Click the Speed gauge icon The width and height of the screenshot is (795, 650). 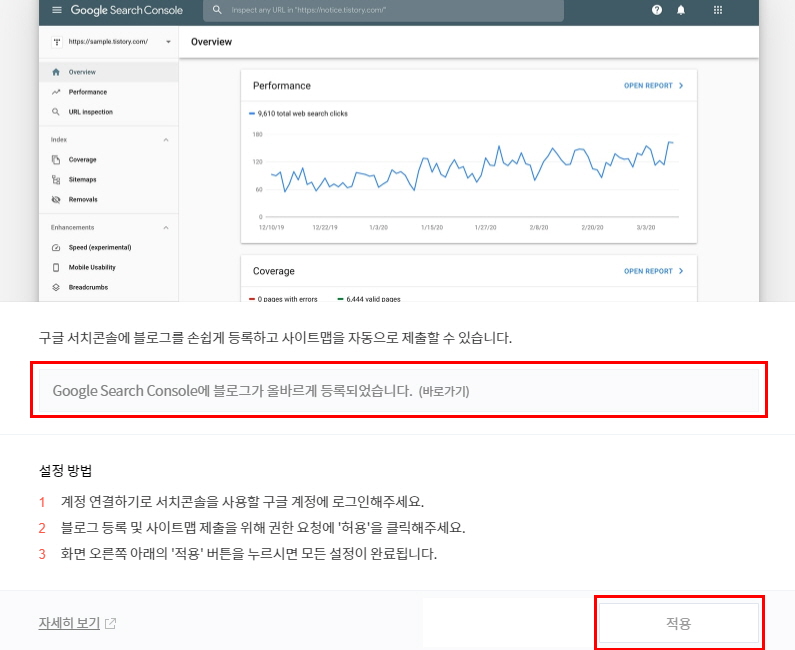pyautogui.click(x=56, y=247)
